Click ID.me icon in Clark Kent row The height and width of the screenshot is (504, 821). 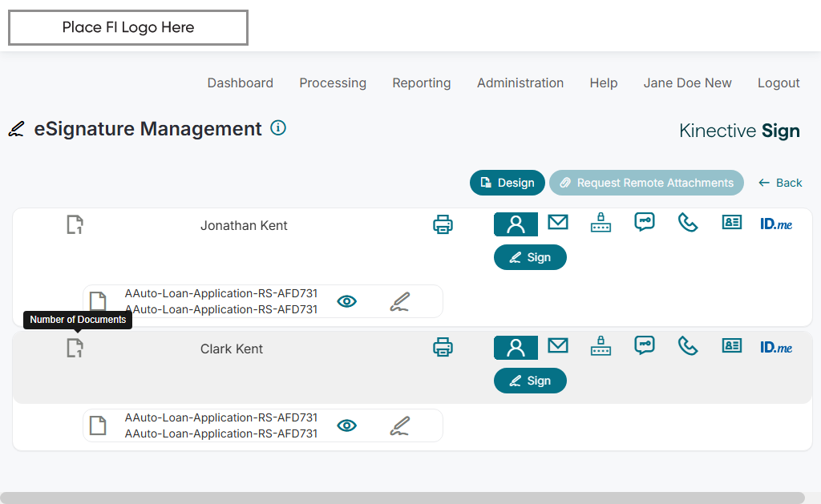click(x=776, y=347)
